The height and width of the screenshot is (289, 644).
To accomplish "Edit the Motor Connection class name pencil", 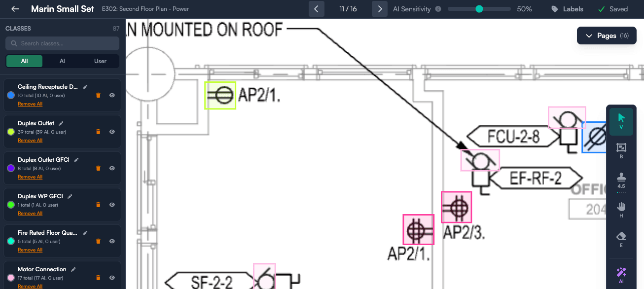I will click(x=73, y=269).
